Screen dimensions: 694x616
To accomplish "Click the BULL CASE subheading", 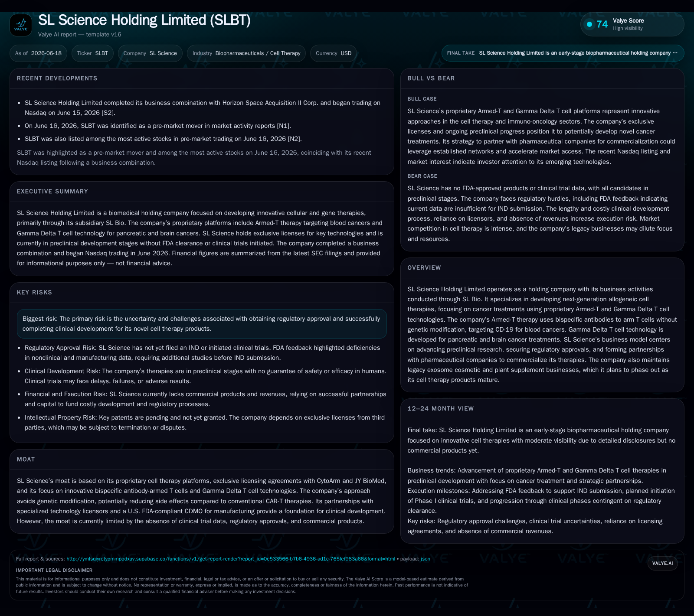I will click(422, 99).
